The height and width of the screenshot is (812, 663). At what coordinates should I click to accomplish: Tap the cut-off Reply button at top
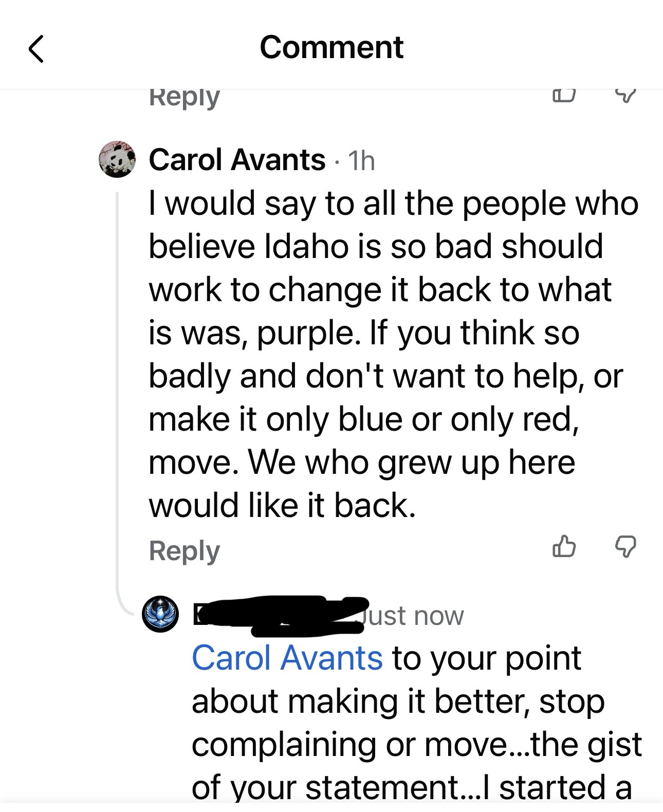point(184,98)
